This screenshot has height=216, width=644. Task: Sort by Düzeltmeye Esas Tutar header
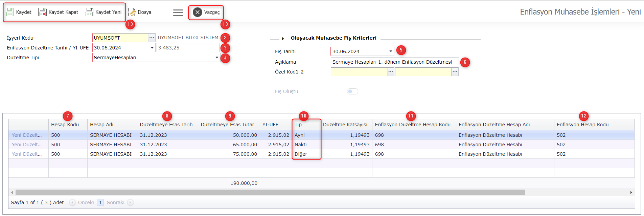[x=229, y=125]
